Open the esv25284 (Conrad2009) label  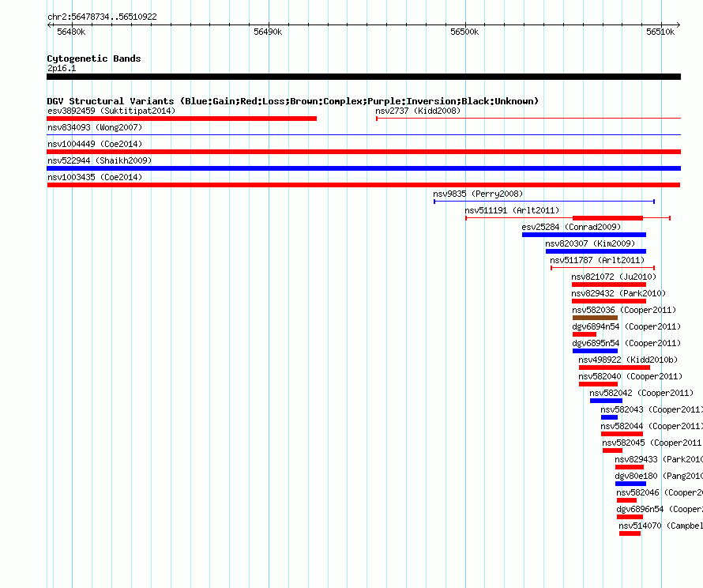[x=571, y=227]
